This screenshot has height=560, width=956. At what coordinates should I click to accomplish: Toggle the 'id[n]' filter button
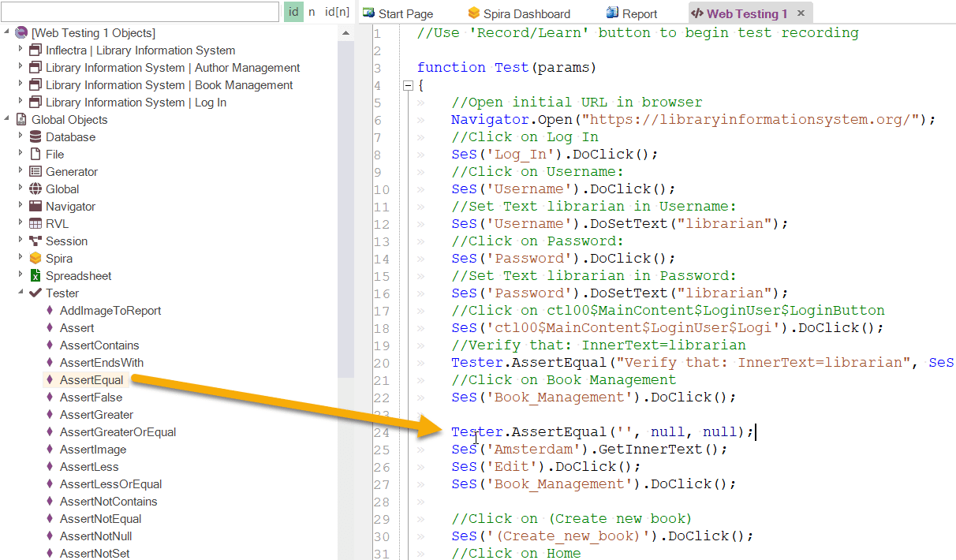pyautogui.click(x=336, y=12)
